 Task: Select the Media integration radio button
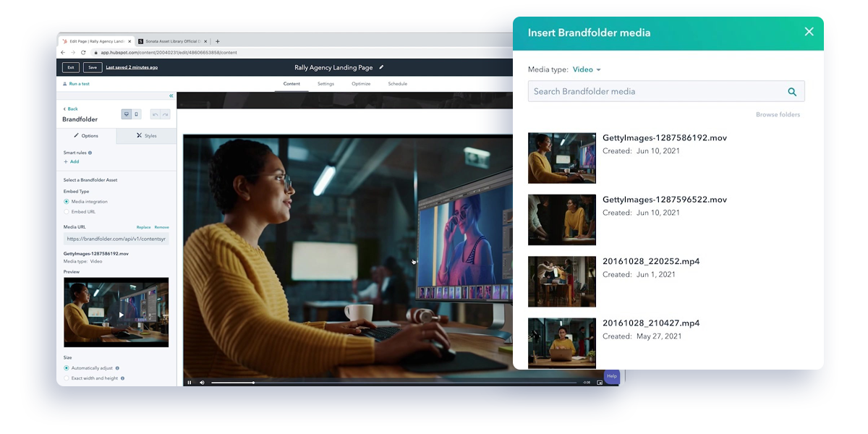67,202
